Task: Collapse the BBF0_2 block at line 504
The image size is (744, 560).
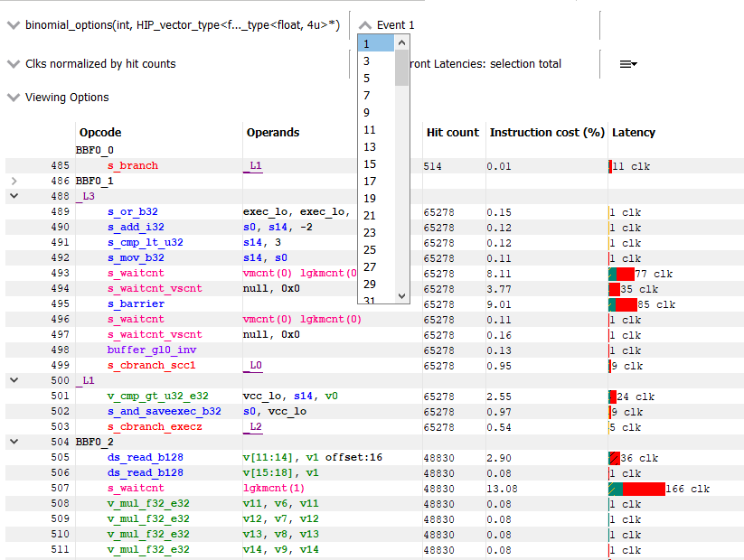Action: pyautogui.click(x=14, y=442)
